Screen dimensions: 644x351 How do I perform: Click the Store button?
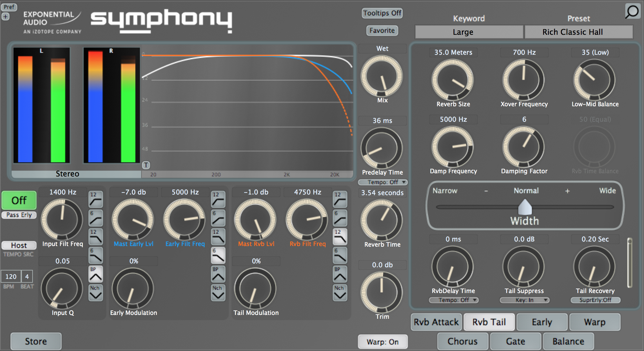pos(36,341)
